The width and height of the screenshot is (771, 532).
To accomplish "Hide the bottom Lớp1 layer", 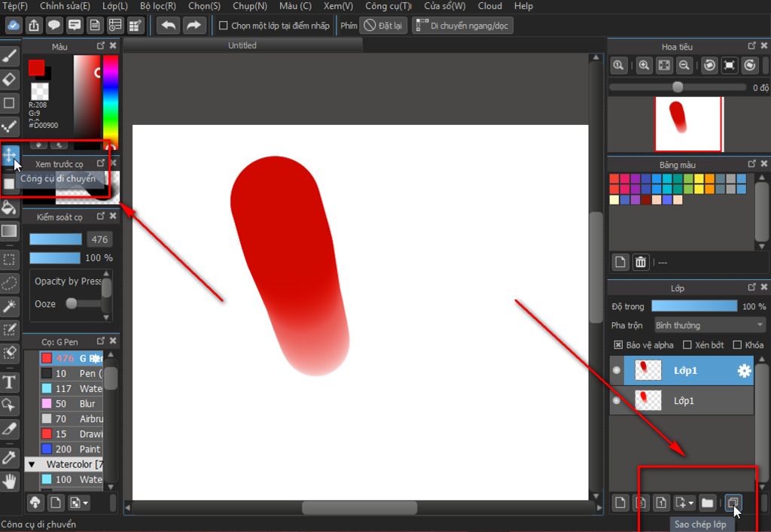I will click(x=617, y=400).
